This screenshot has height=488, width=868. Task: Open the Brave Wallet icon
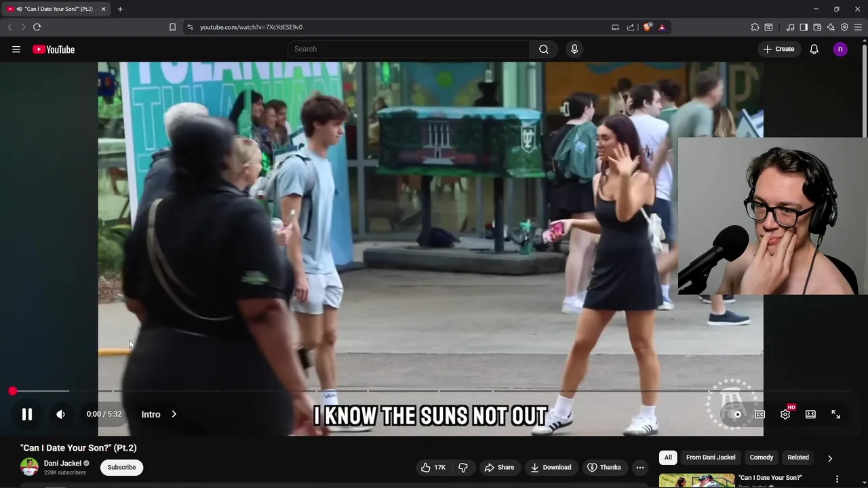click(x=817, y=27)
